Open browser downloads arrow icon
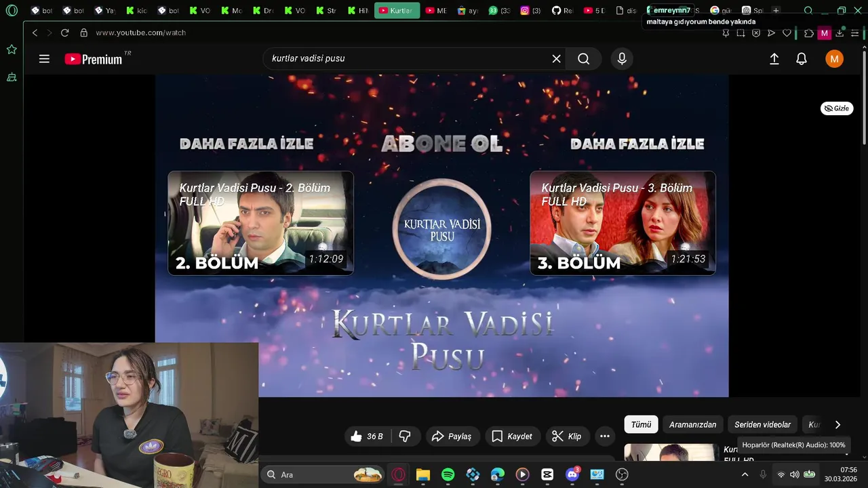This screenshot has height=488, width=868. (840, 33)
